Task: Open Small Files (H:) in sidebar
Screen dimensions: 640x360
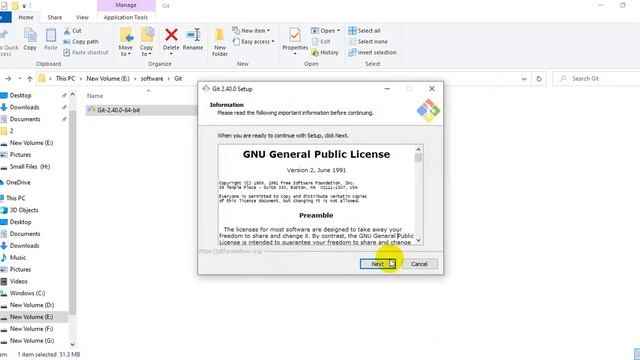Action: [30, 167]
